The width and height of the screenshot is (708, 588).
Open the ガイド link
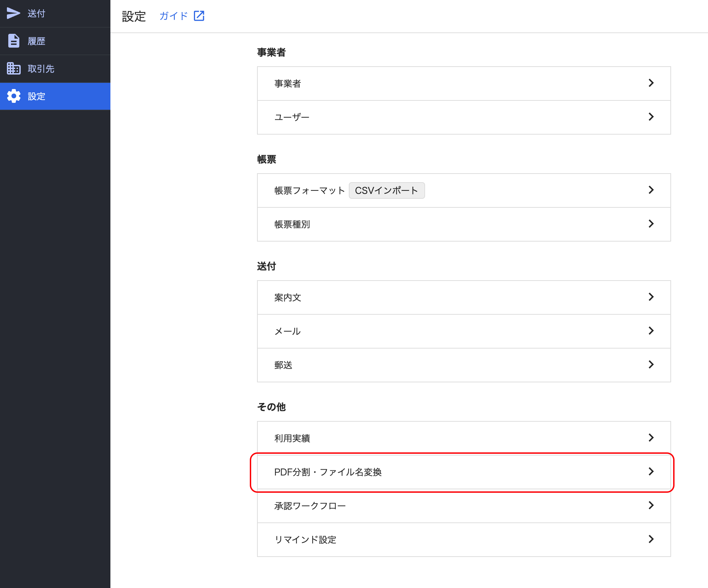pos(174,16)
